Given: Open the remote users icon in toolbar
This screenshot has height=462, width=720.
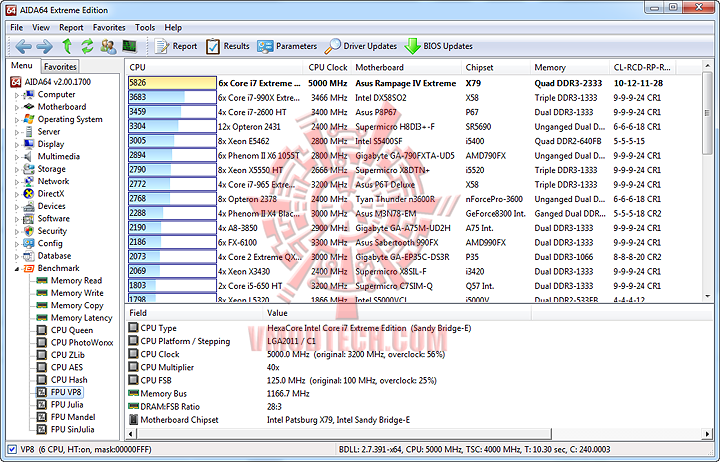Looking at the screenshot, I should [x=108, y=46].
